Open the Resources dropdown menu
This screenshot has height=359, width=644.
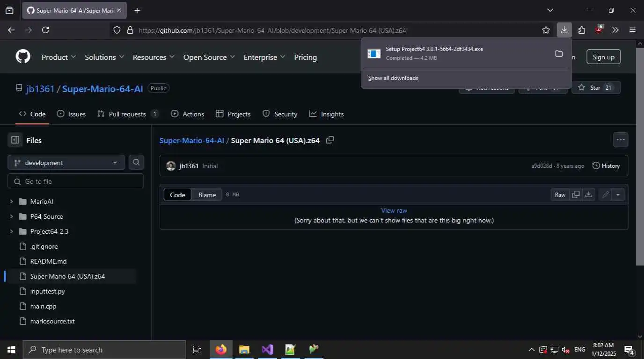pyautogui.click(x=154, y=57)
